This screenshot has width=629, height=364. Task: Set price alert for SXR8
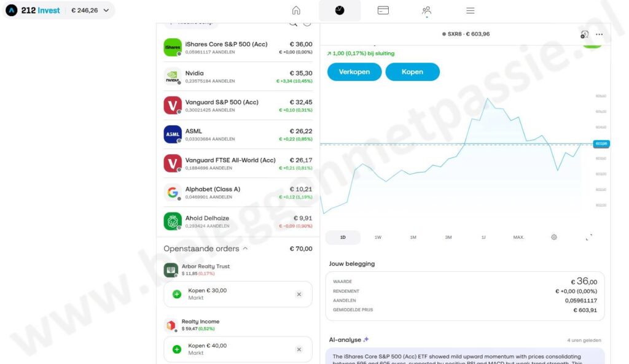(585, 34)
